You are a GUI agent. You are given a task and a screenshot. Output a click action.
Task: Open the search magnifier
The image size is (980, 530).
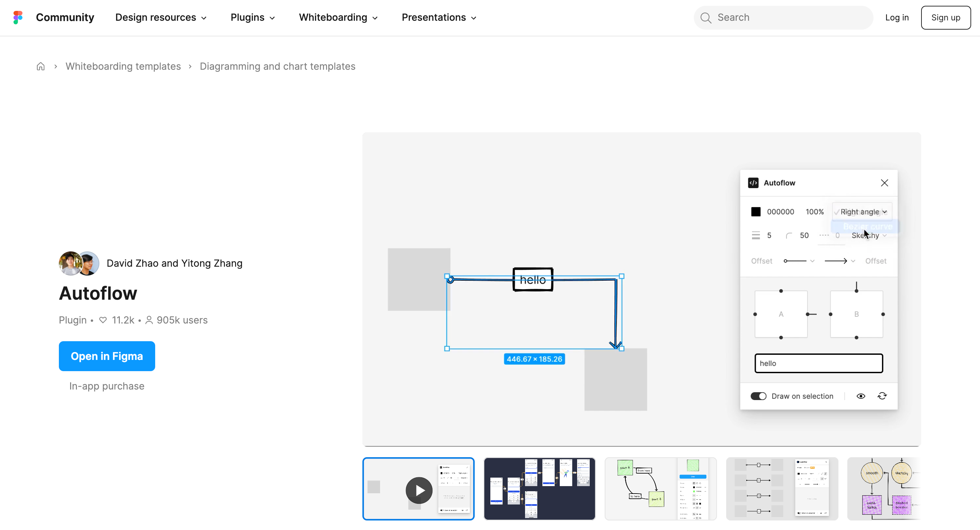click(706, 17)
